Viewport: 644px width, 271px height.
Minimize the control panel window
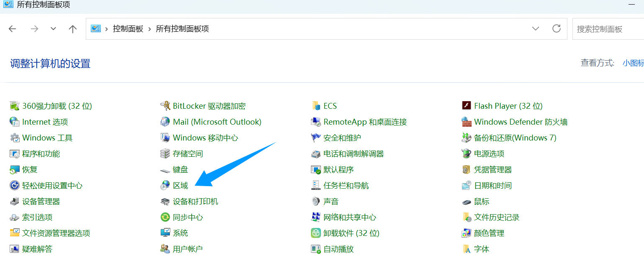(x=631, y=4)
